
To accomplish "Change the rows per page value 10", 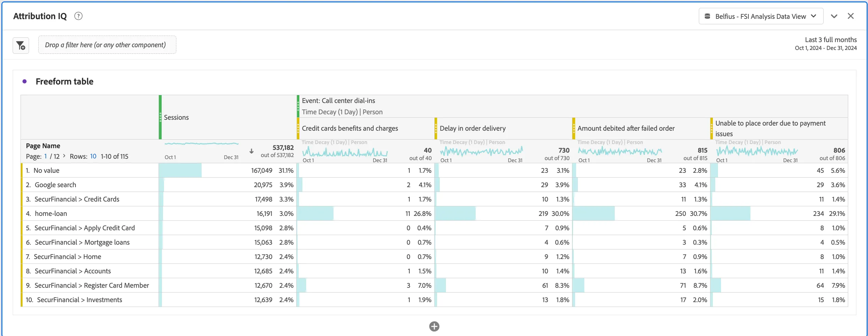I will coord(93,156).
